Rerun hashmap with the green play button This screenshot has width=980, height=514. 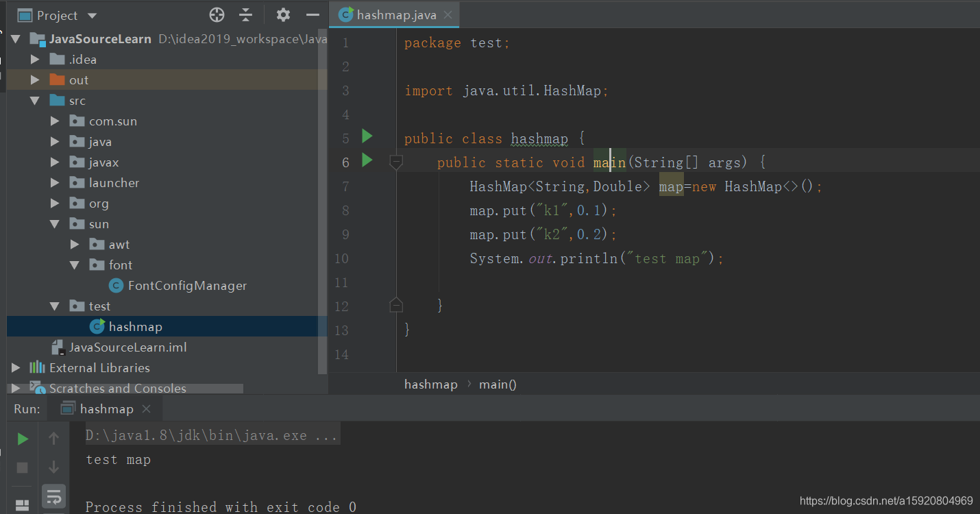click(23, 439)
